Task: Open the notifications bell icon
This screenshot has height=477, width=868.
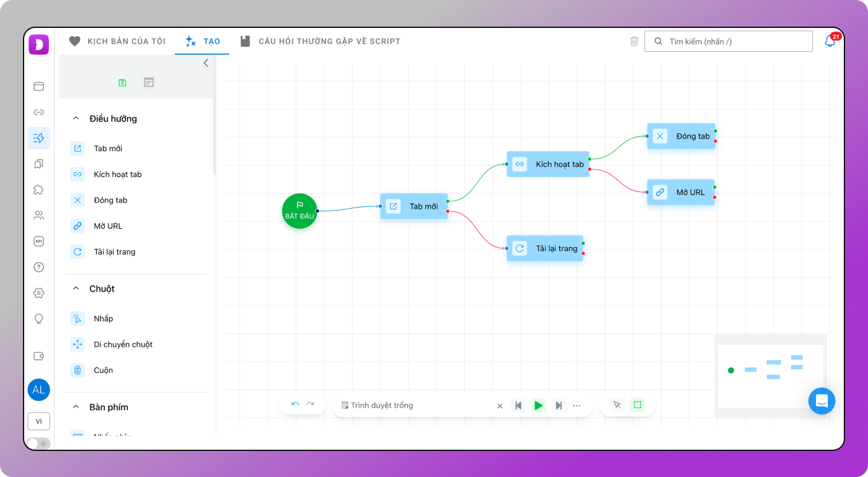Action: tap(830, 42)
